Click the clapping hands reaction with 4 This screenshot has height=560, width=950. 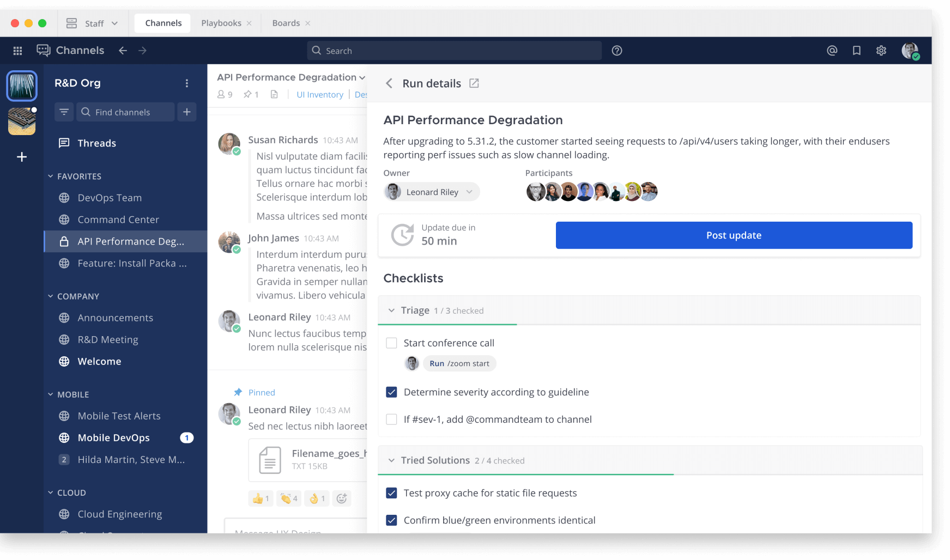click(289, 498)
